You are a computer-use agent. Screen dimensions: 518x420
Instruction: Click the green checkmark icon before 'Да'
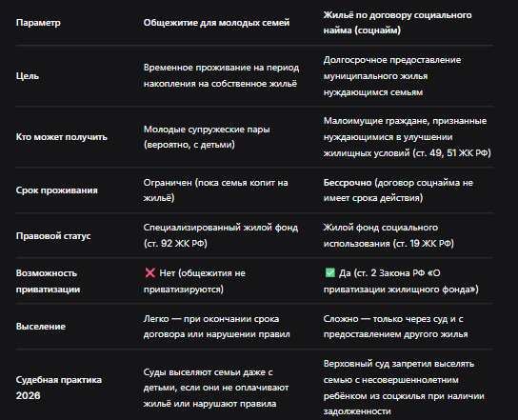[329, 273]
